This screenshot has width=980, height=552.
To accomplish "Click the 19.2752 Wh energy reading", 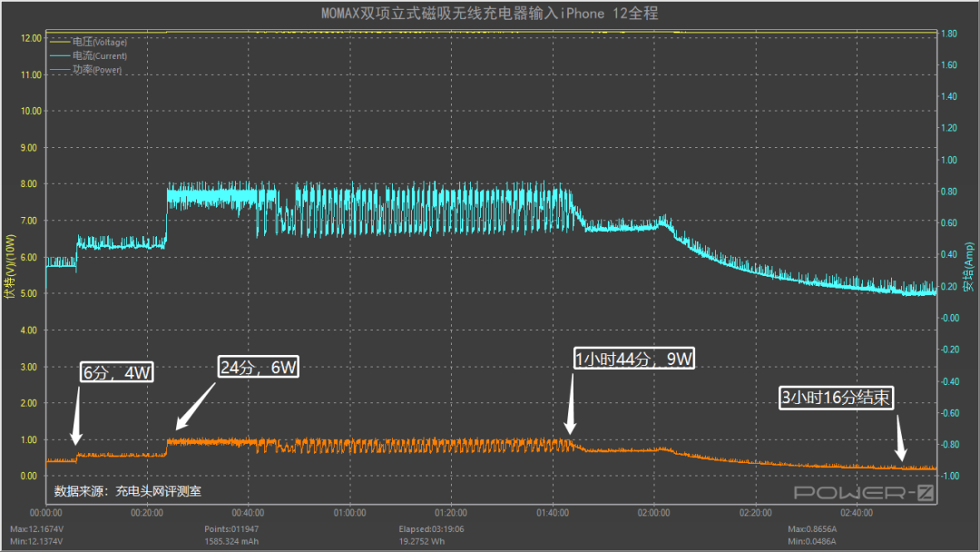I will coord(422,541).
